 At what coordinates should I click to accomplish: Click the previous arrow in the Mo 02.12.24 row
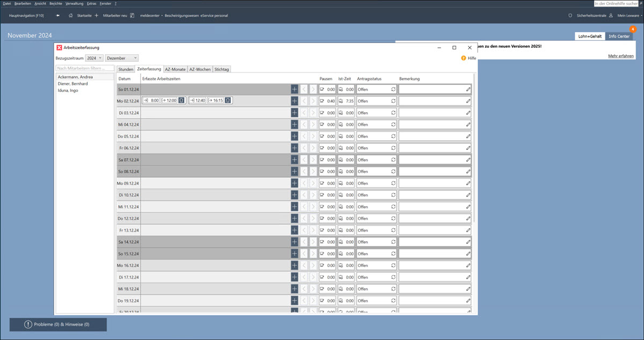coord(304,101)
